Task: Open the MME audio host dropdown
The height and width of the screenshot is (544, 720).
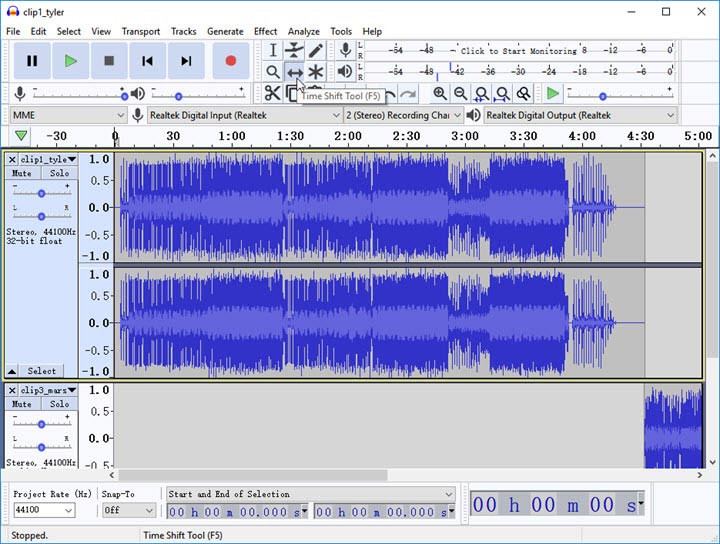Action: point(67,115)
